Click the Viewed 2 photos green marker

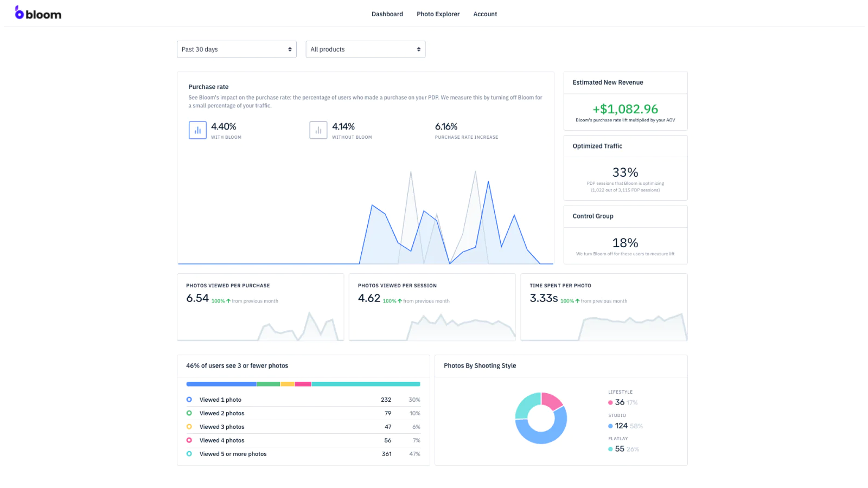tap(189, 413)
